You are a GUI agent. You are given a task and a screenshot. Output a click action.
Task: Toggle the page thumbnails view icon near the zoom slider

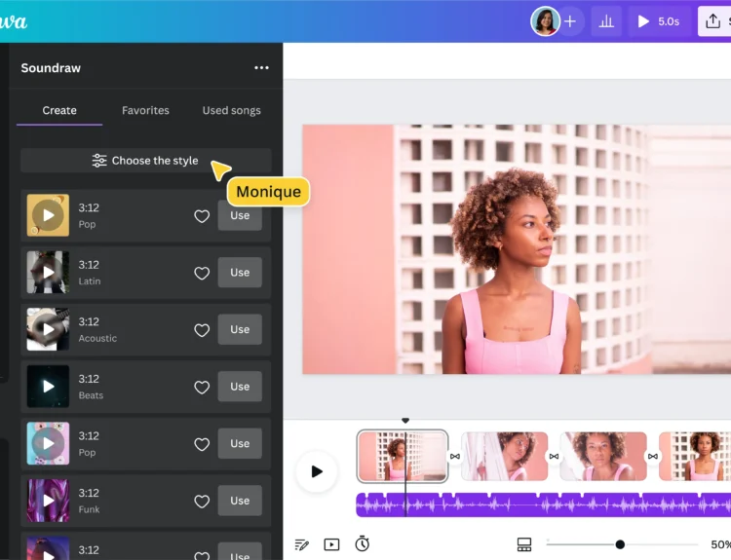524,544
